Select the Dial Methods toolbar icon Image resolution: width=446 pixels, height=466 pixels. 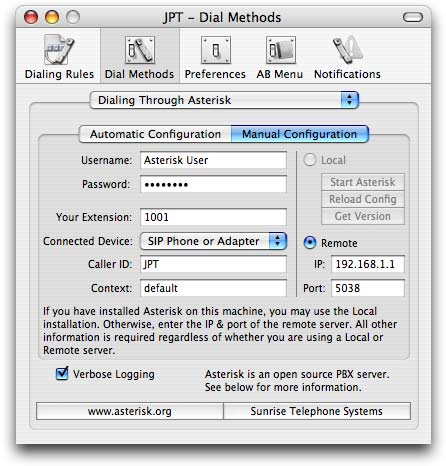tap(139, 57)
